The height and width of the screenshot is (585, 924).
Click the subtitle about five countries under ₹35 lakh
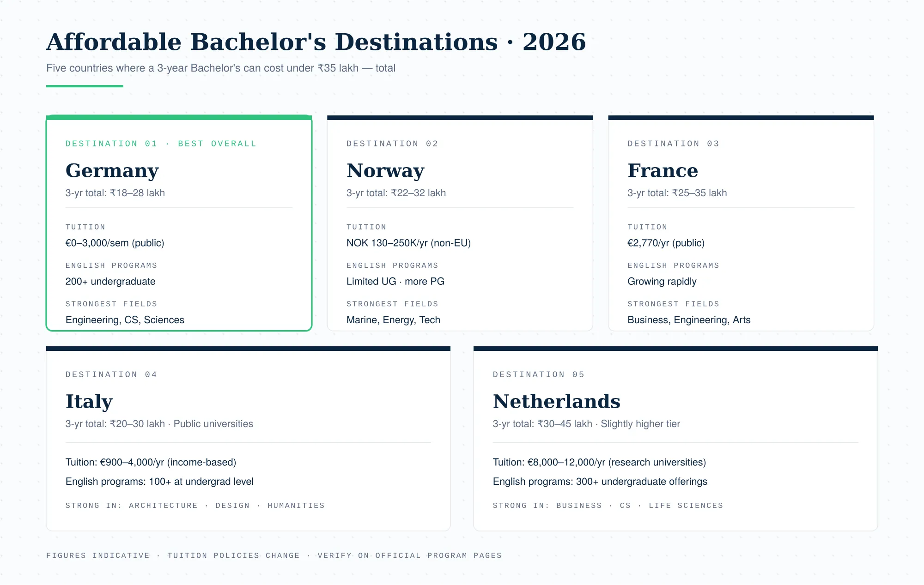point(221,68)
